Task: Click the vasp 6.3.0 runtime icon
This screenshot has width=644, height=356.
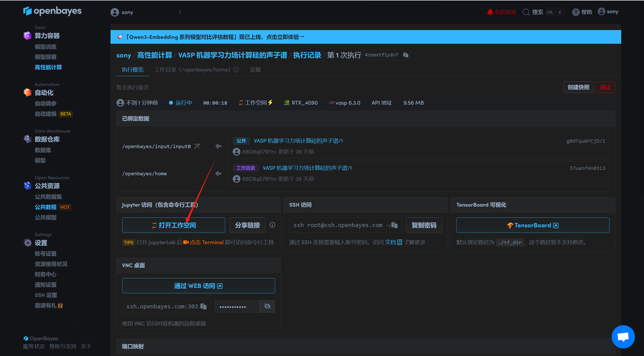Action: pyautogui.click(x=331, y=103)
